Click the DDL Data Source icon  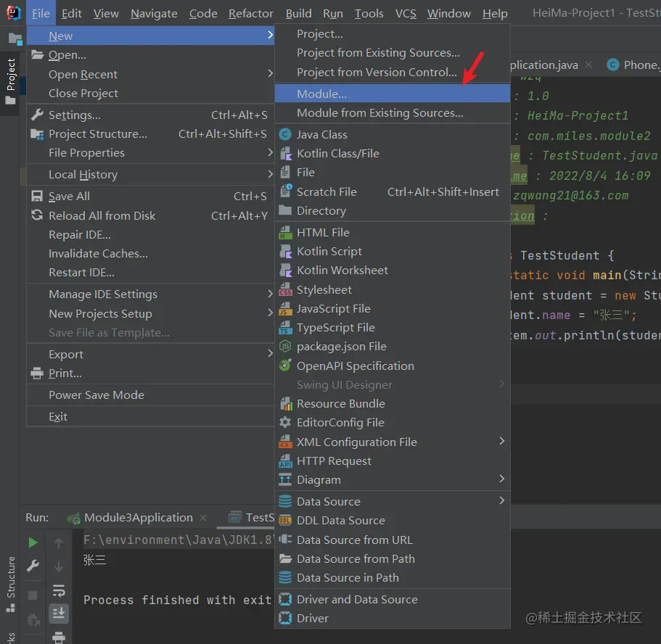point(285,521)
